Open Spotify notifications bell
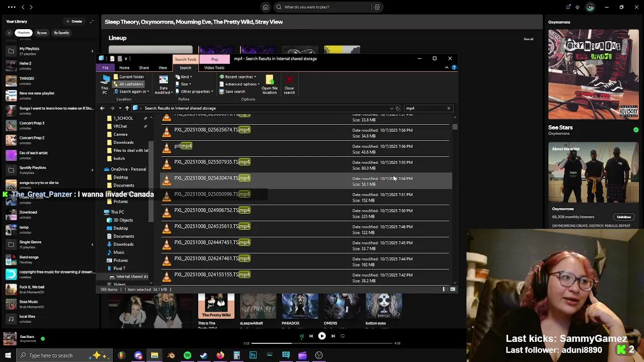644x362 pixels. 568,7
